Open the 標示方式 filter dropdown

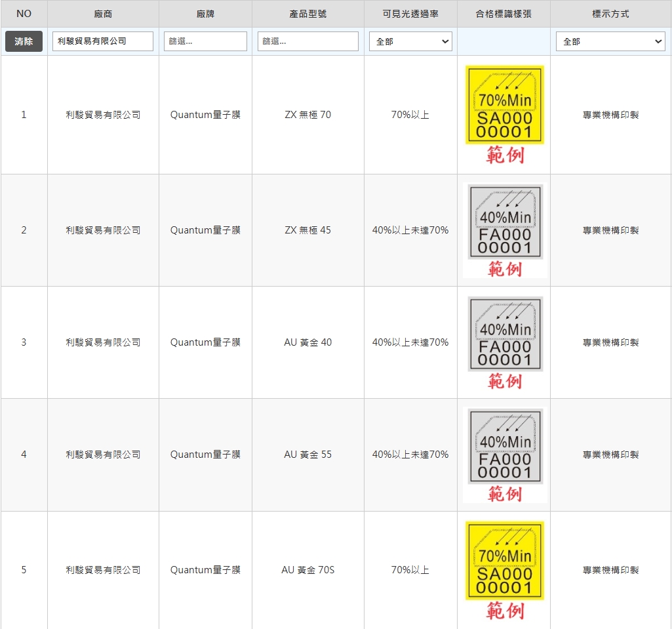click(x=610, y=41)
